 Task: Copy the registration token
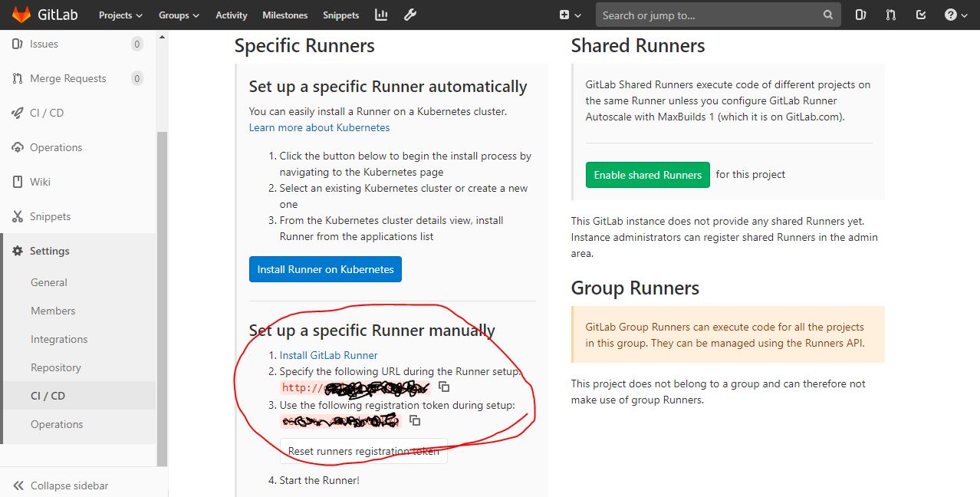tap(415, 420)
